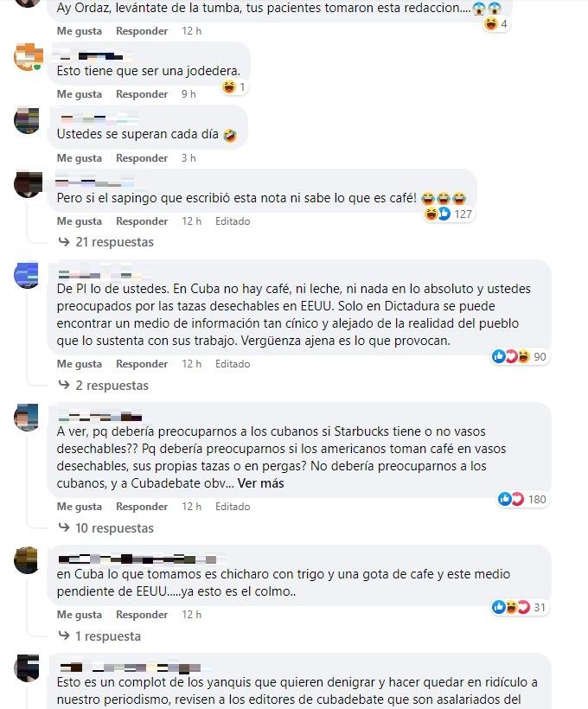Reply to the chicharo con trigo comment

(142, 615)
